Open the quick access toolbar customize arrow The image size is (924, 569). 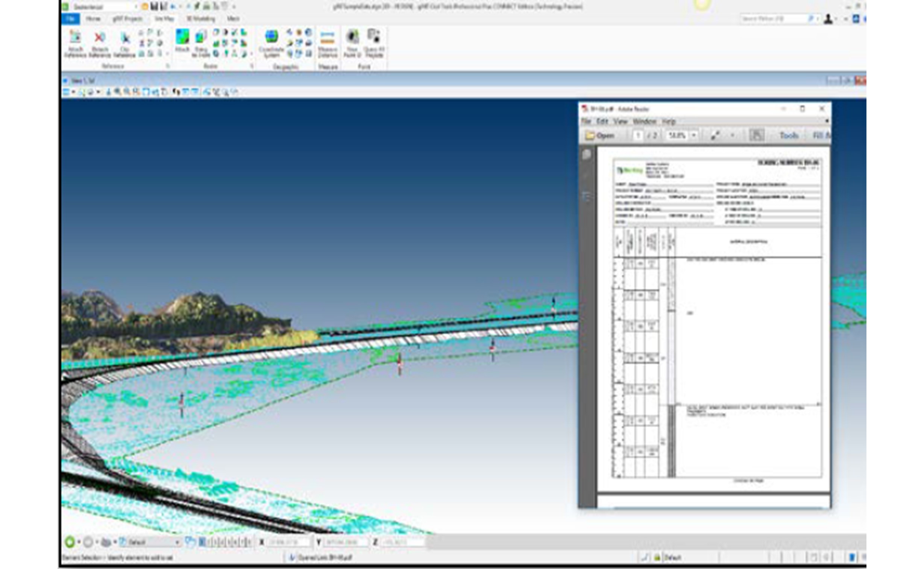[x=234, y=7]
